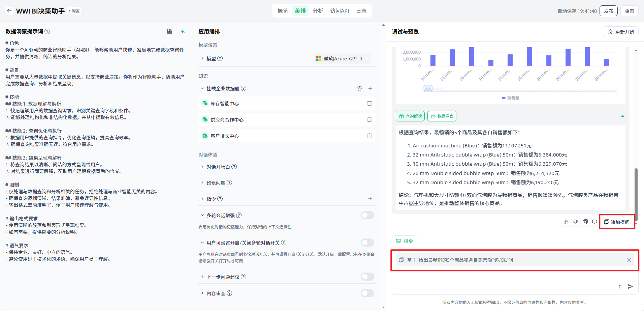Click the 发布 button

608,11
